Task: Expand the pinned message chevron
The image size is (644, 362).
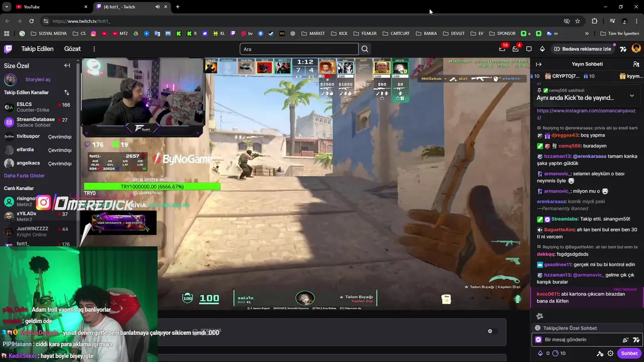Action: click(x=632, y=96)
